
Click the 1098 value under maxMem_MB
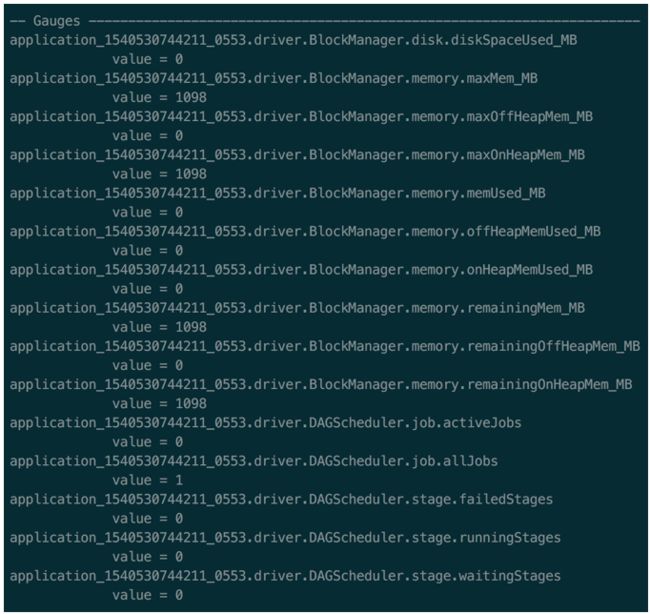coord(191,97)
